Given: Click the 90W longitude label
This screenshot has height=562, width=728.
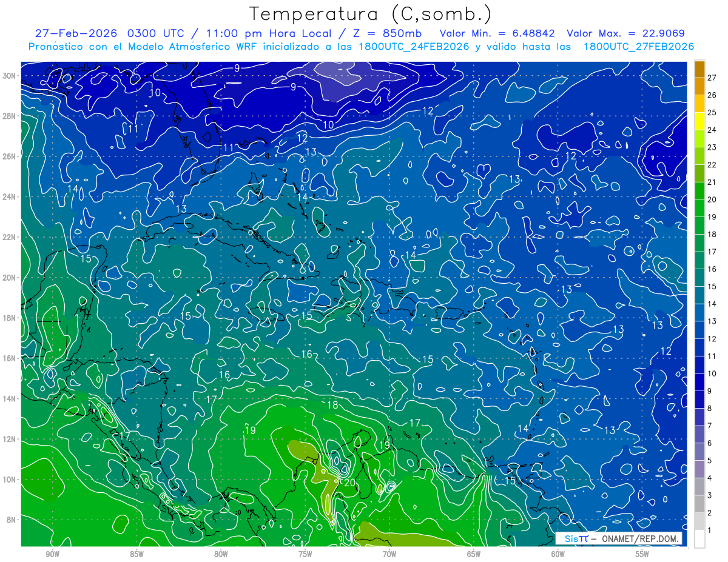Looking at the screenshot, I should click(x=53, y=554).
